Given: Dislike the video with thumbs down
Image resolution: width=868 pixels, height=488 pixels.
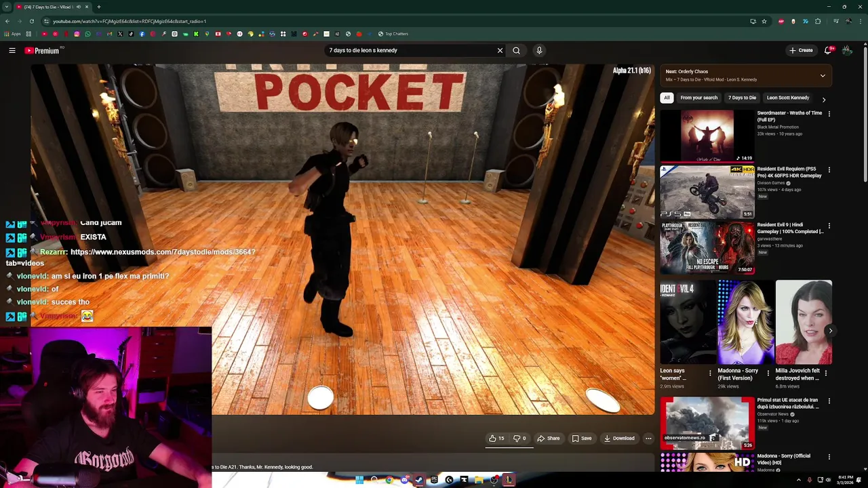Looking at the screenshot, I should pos(519,439).
